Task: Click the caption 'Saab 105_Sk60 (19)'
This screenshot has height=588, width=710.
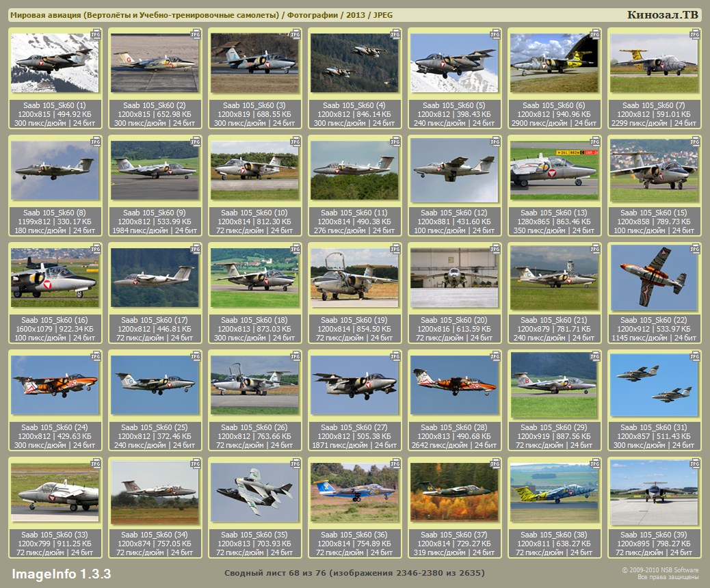Action: pyautogui.click(x=354, y=320)
